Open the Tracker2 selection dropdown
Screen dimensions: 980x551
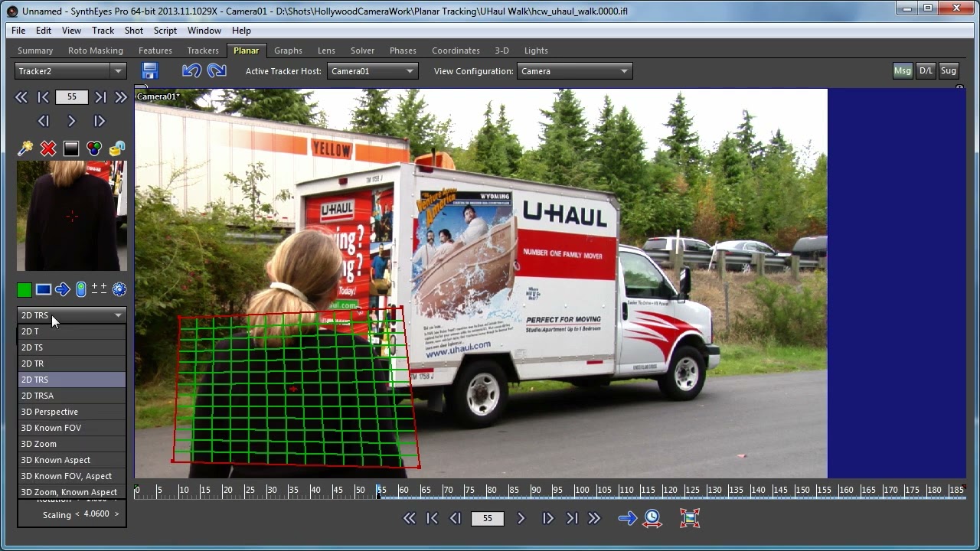coord(70,71)
